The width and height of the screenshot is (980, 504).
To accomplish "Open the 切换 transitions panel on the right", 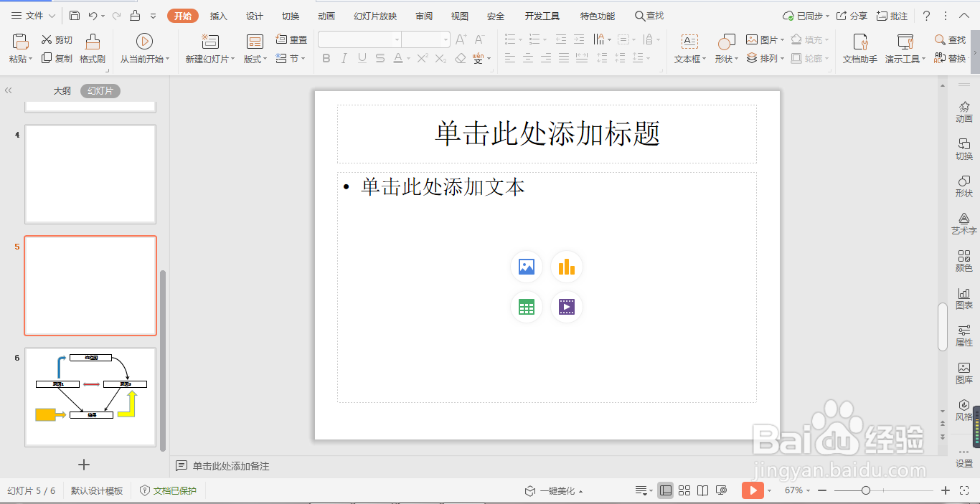I will click(964, 150).
